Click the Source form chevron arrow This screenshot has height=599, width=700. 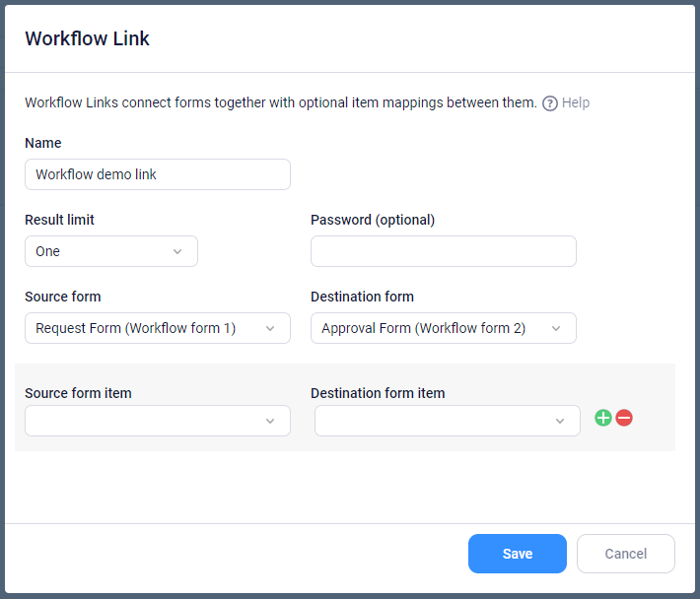(270, 329)
